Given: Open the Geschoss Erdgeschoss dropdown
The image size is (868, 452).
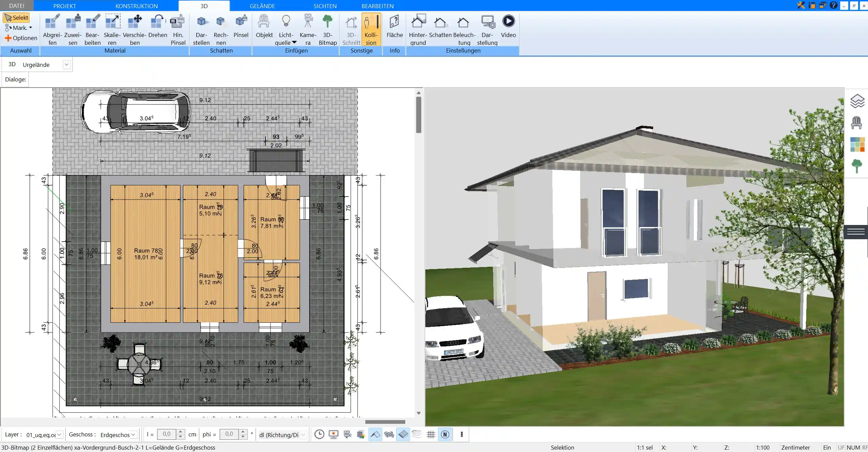Looking at the screenshot, I should [133, 435].
